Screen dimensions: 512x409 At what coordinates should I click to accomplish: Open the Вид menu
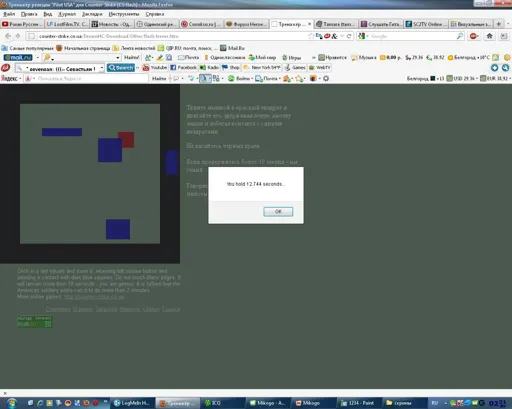coord(48,14)
